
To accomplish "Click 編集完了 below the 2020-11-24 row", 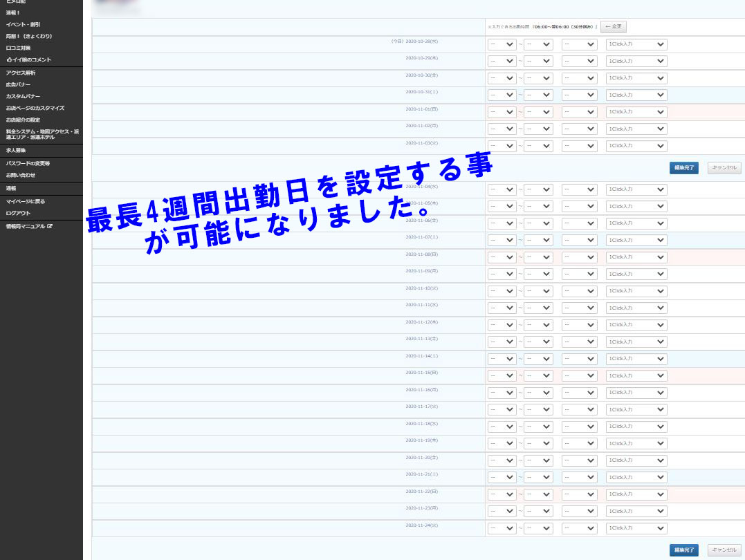I will (x=683, y=550).
